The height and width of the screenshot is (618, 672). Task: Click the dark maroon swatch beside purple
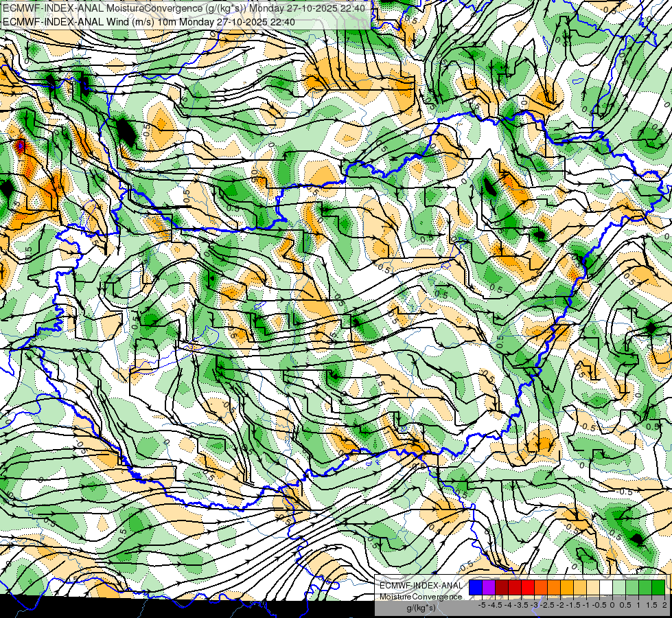pyautogui.click(x=502, y=588)
